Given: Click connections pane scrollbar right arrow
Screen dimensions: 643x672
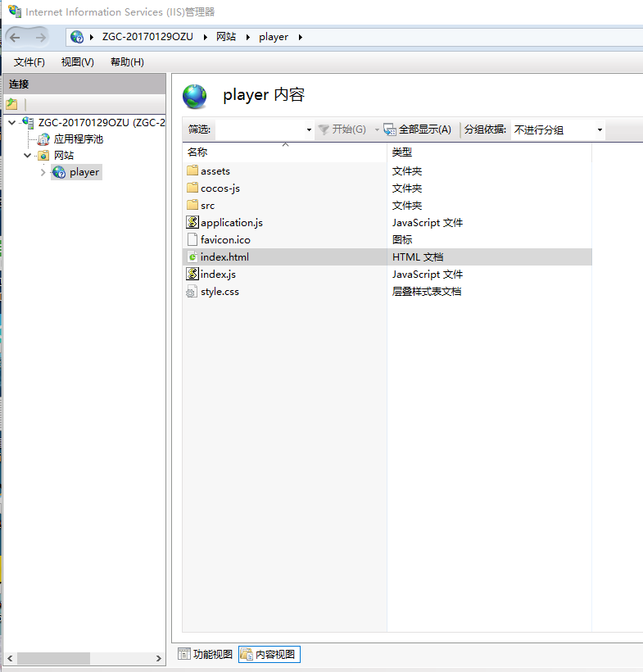Looking at the screenshot, I should (x=159, y=658).
